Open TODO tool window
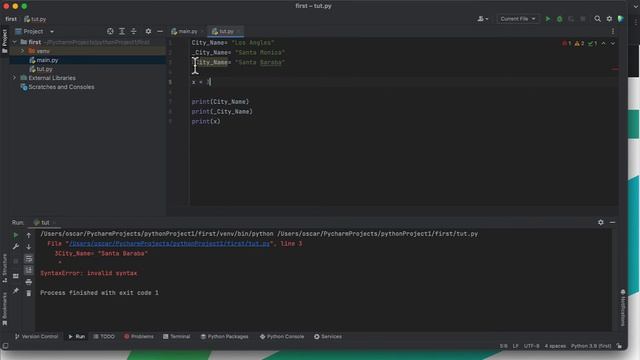 [x=104, y=336]
